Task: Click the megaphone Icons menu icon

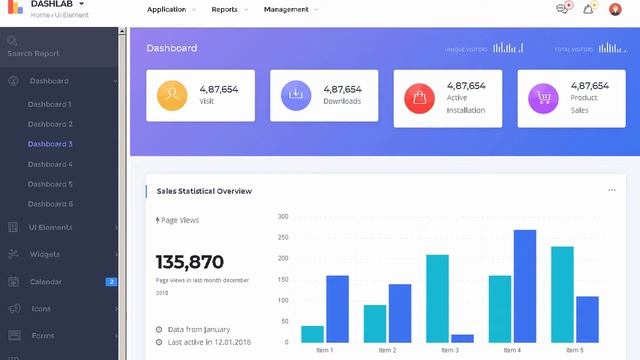Action: pyautogui.click(x=14, y=309)
